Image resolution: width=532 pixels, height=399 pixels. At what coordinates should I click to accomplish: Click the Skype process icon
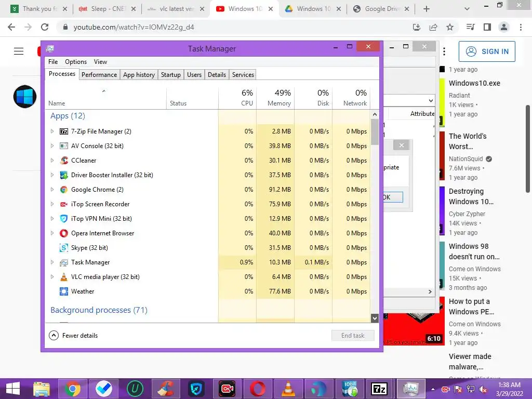coord(64,248)
